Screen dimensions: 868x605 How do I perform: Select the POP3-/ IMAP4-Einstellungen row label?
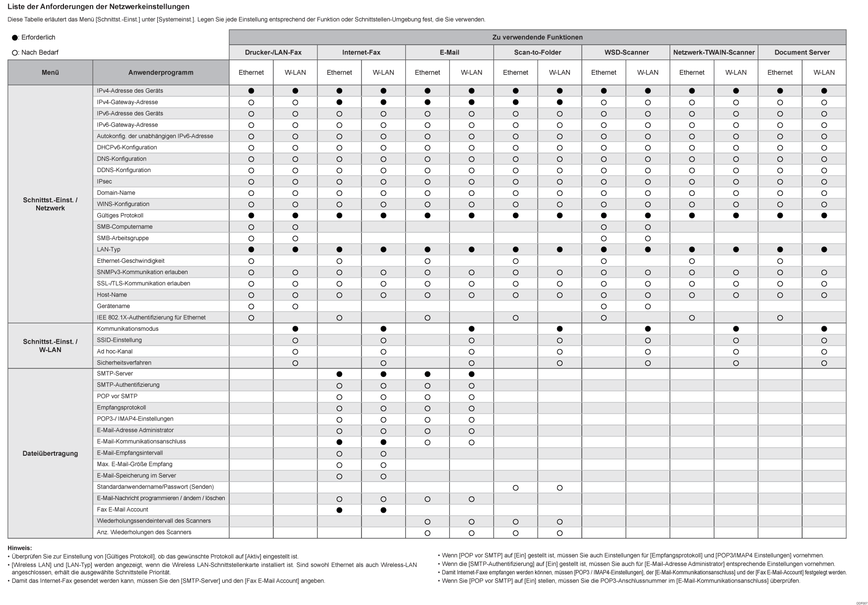click(x=135, y=419)
